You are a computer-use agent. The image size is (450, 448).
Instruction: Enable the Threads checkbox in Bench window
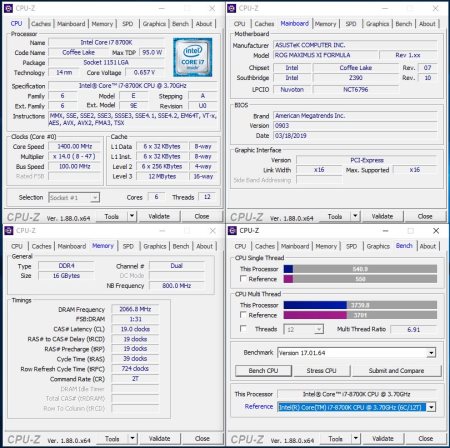click(x=243, y=329)
